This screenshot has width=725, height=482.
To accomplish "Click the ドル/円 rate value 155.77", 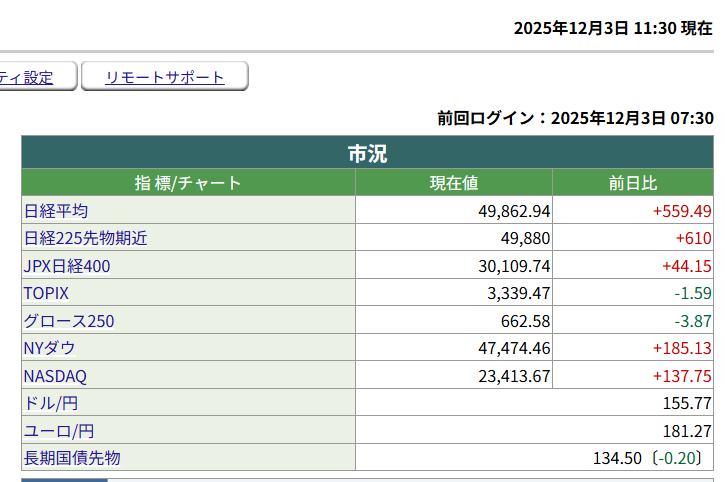I will [x=689, y=403].
